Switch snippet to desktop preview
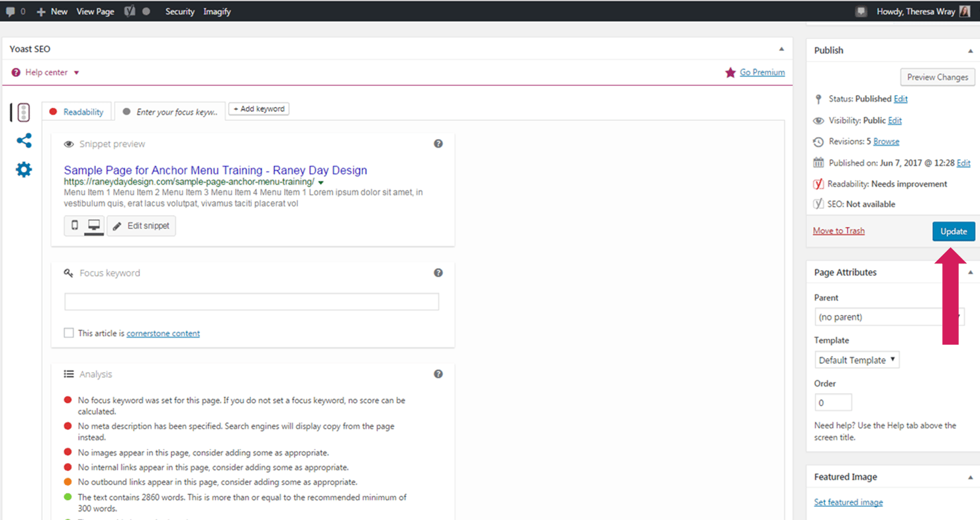The height and width of the screenshot is (520, 980). [94, 226]
